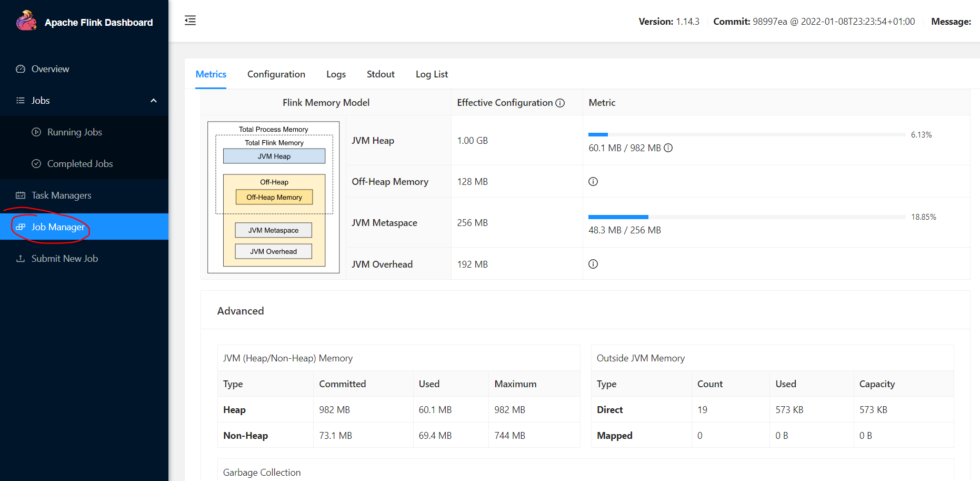This screenshot has height=481, width=980.
Task: Collapse the Jobs submenu chevron
Action: 154,101
